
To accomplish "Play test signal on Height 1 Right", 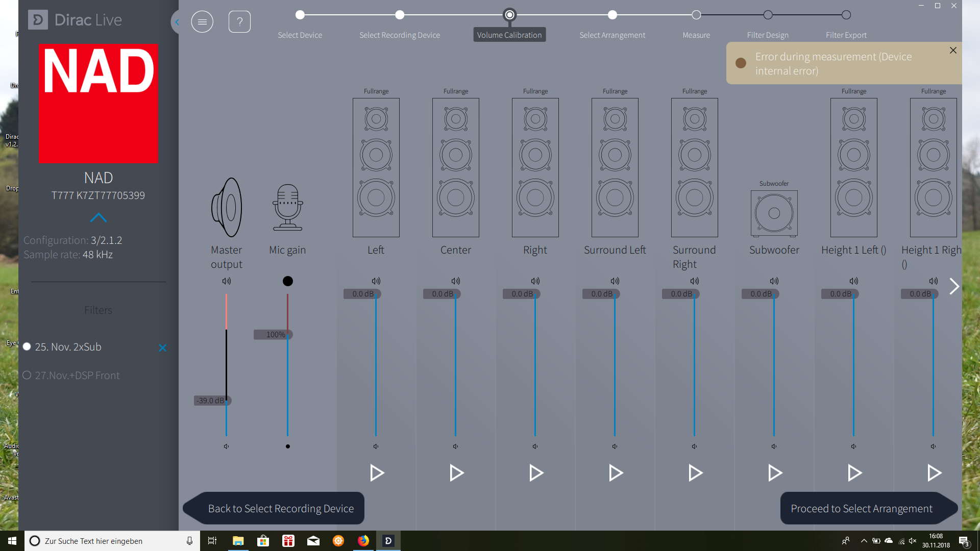I will (934, 473).
